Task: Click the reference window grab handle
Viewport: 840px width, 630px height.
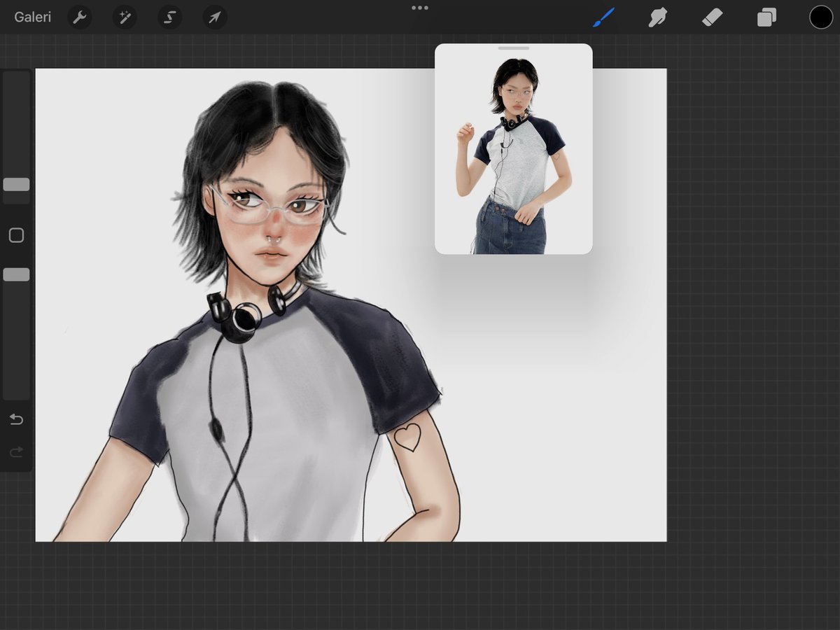Action: 514,48
